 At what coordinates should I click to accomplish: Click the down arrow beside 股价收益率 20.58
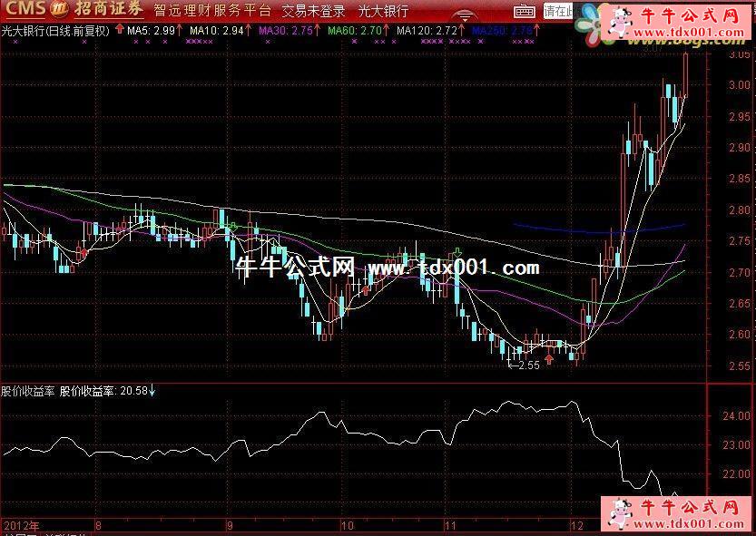152,392
